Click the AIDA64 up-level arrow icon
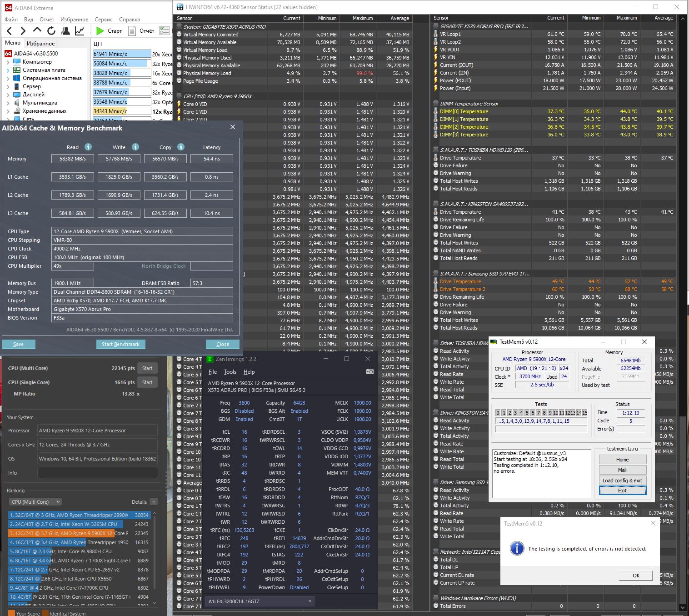Screen dimensions: 689x616 (x=37, y=30)
